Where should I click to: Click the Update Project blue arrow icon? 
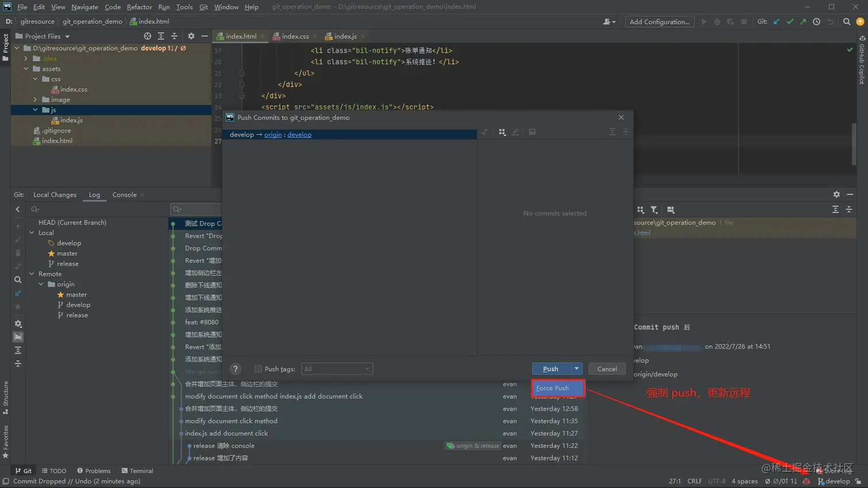pyautogui.click(x=777, y=22)
